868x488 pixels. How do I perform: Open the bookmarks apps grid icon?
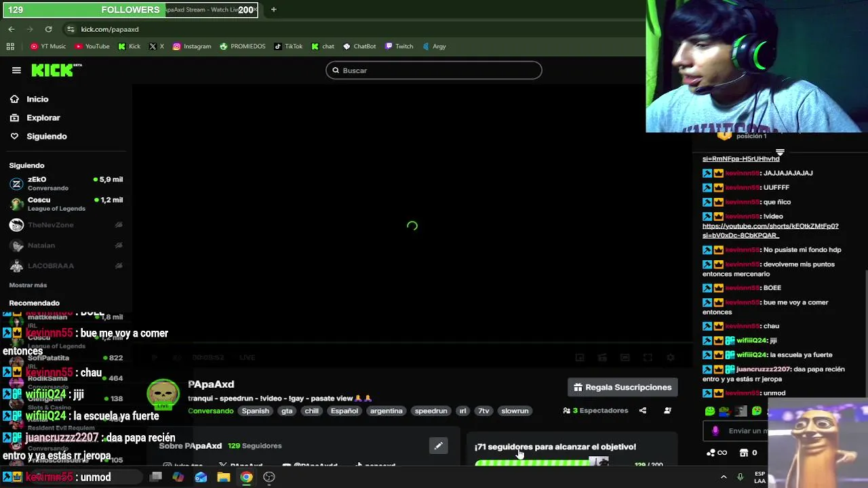[10, 46]
